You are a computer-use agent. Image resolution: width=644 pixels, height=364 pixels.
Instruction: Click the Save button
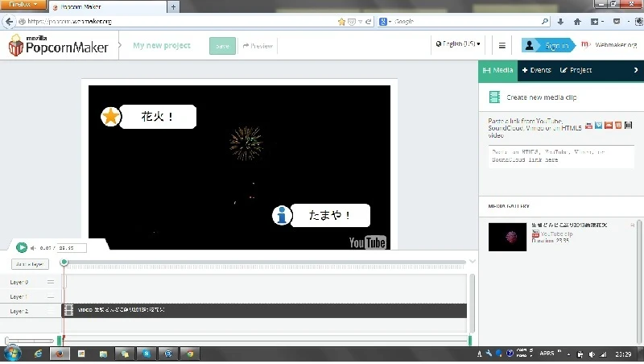click(222, 46)
